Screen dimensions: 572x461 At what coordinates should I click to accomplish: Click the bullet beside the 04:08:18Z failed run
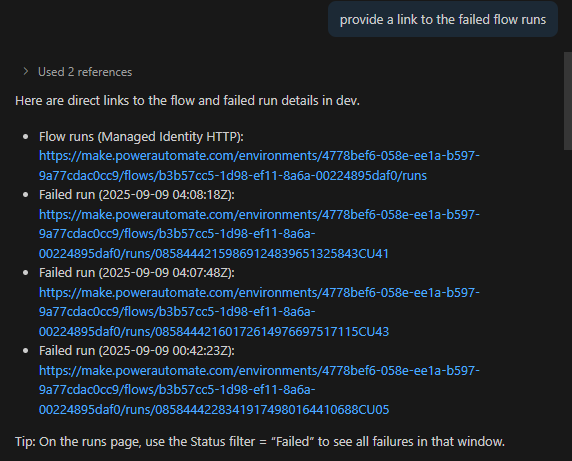tap(26, 195)
